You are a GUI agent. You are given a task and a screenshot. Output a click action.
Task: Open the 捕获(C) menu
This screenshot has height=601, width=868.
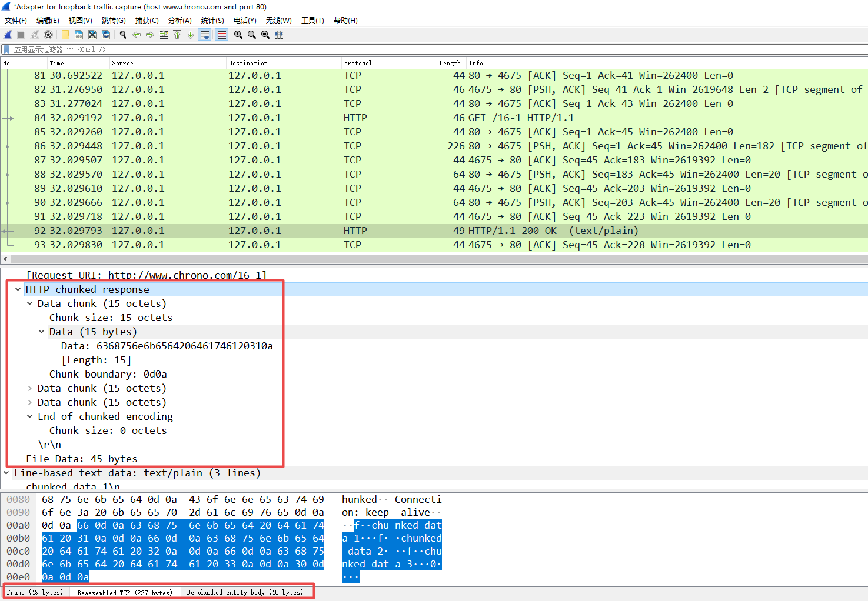click(x=147, y=21)
